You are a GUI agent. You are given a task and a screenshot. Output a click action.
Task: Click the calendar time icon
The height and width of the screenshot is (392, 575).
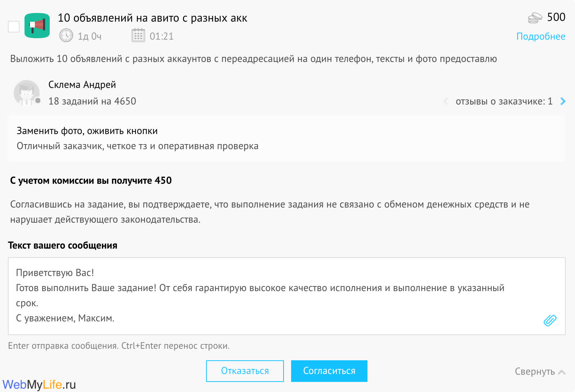138,36
